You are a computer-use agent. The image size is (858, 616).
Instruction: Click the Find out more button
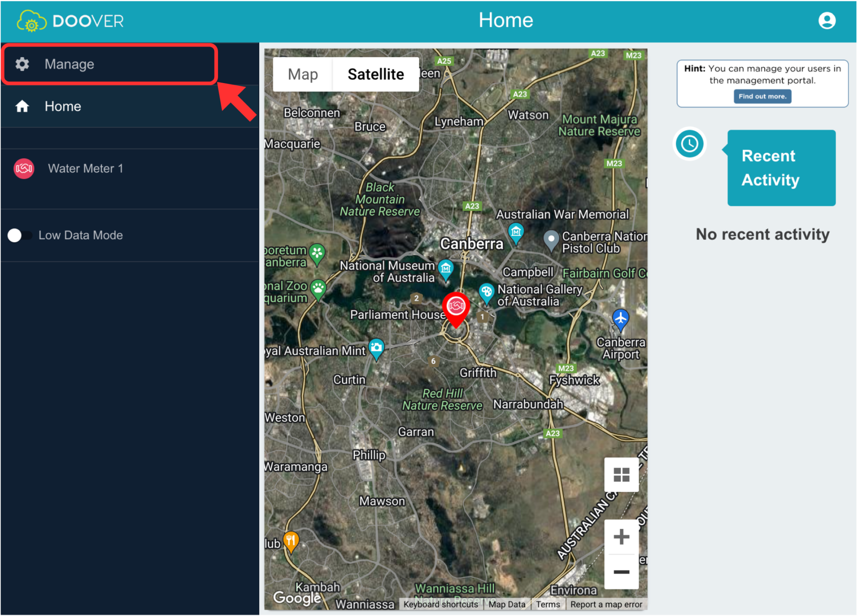click(762, 96)
